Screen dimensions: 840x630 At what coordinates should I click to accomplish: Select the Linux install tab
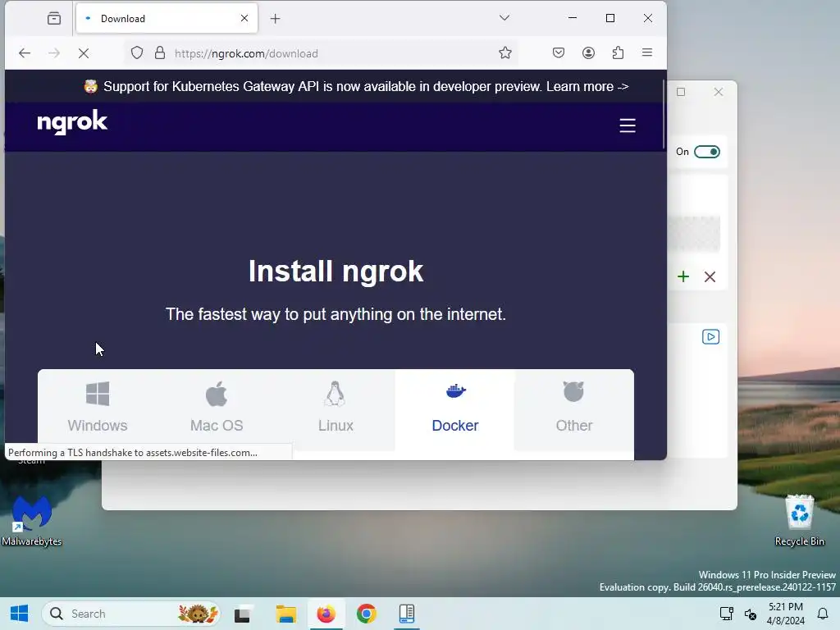(x=336, y=409)
